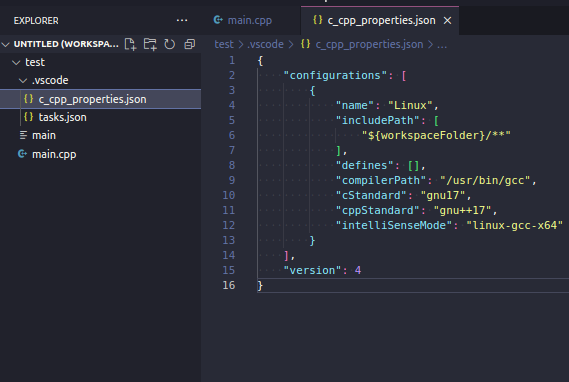Collapse all folders in Explorer
This screenshot has height=382, width=569.
coord(189,44)
